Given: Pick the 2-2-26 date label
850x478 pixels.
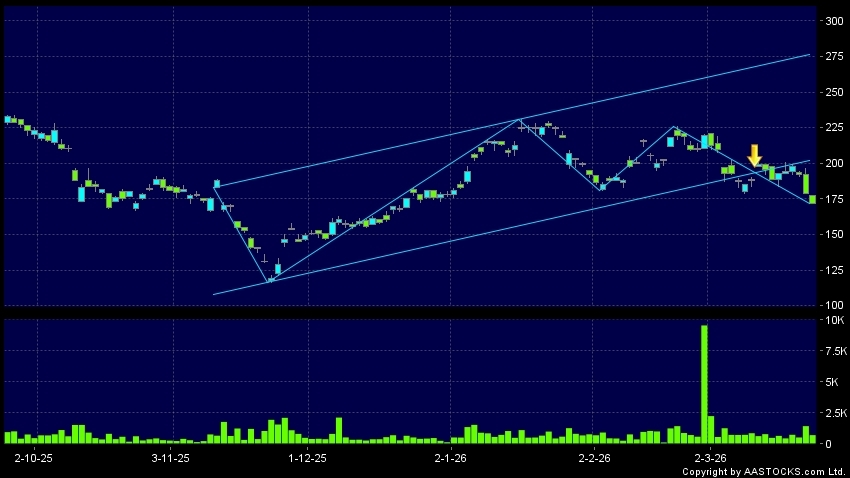Looking at the screenshot, I should click(x=594, y=457).
